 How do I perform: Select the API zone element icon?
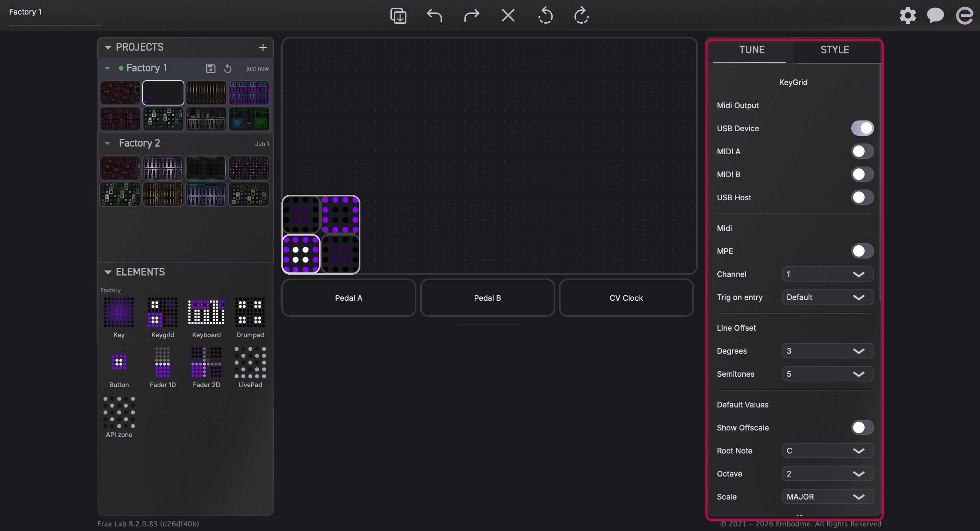[119, 412]
